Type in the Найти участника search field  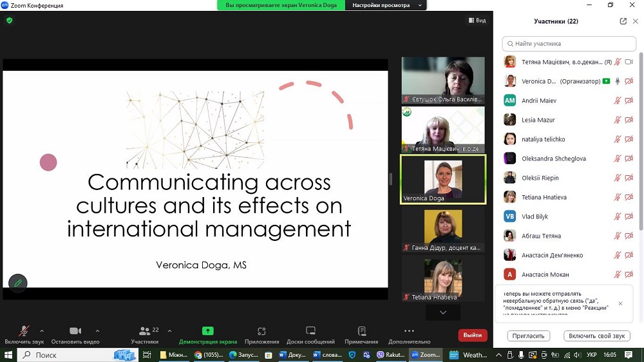pos(569,44)
